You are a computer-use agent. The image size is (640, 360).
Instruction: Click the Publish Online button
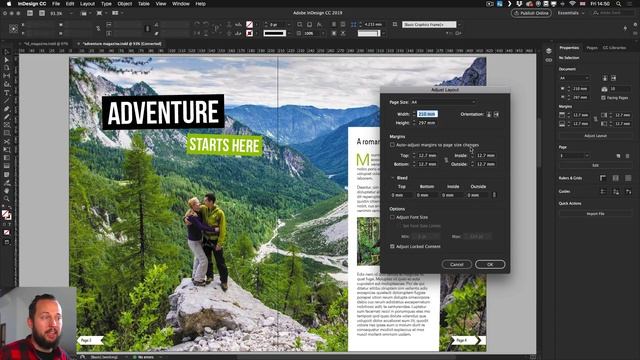(x=531, y=13)
